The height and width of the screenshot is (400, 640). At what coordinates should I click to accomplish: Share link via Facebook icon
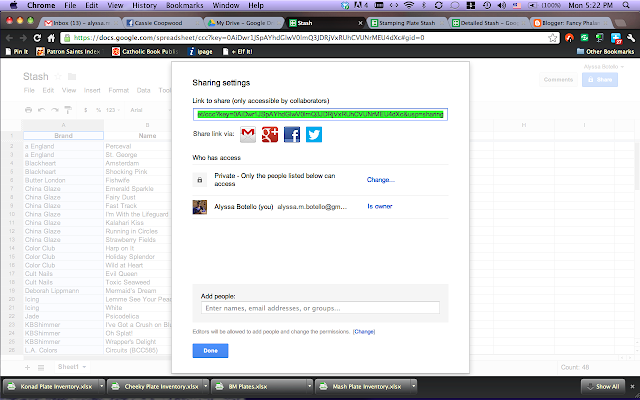(x=292, y=134)
